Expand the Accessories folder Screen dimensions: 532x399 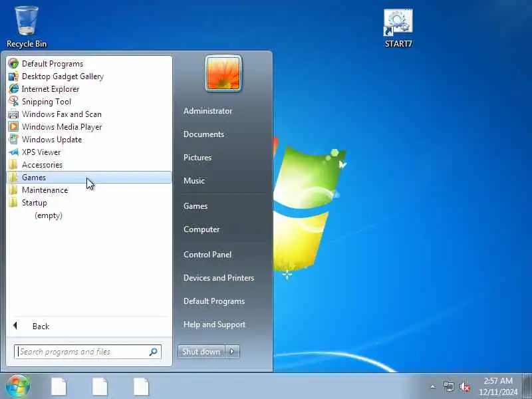click(x=89, y=164)
